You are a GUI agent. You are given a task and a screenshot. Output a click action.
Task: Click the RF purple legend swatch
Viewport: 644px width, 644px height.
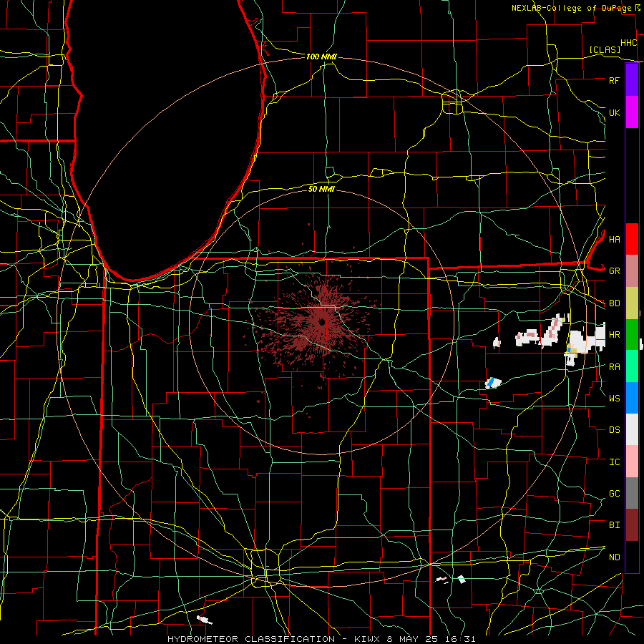(x=632, y=80)
